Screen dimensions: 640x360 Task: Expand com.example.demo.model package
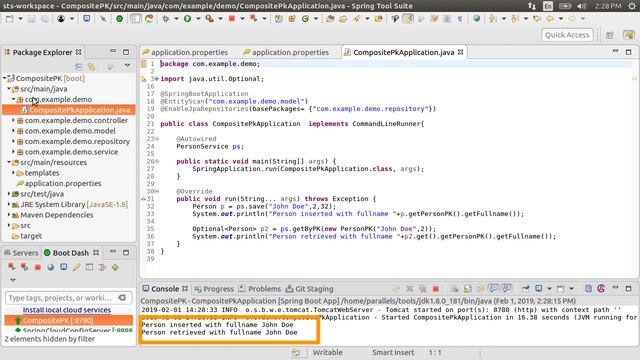[13, 131]
